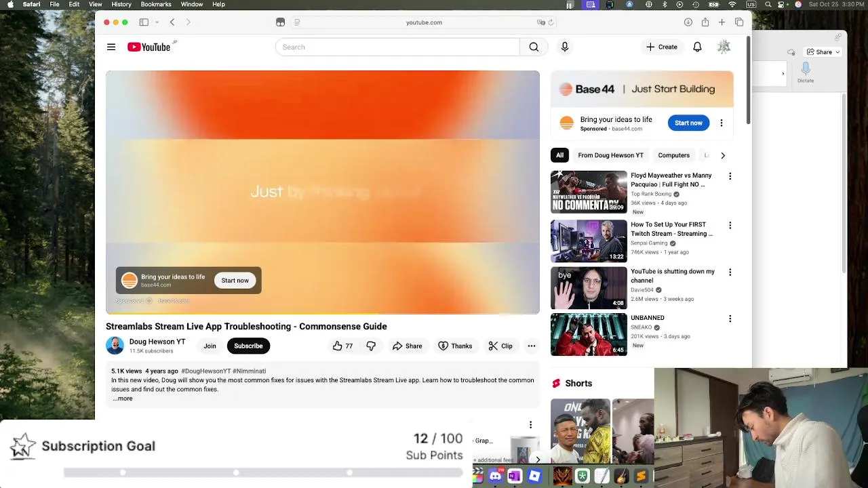This screenshot has height=488, width=868.
Task: Open OneNote from the Dock
Action: click(x=515, y=476)
